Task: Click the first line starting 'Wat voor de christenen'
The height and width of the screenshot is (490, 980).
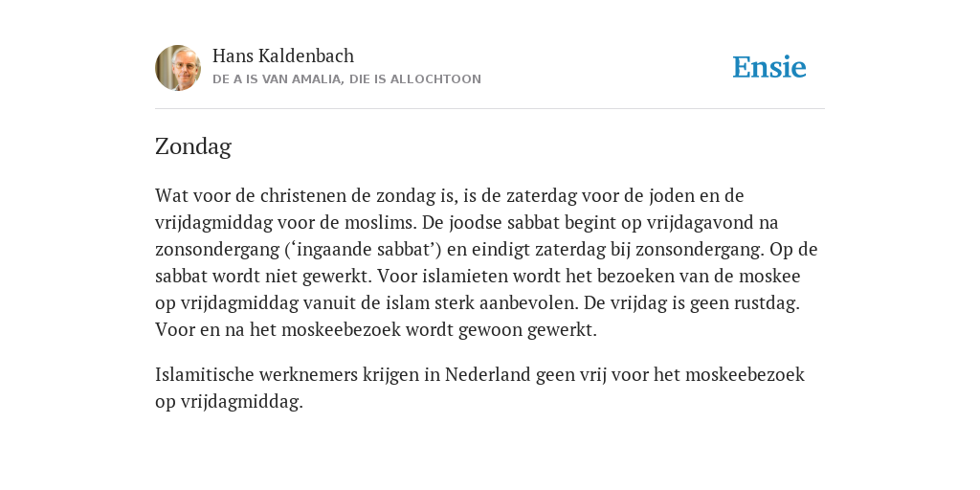Action: coord(450,195)
